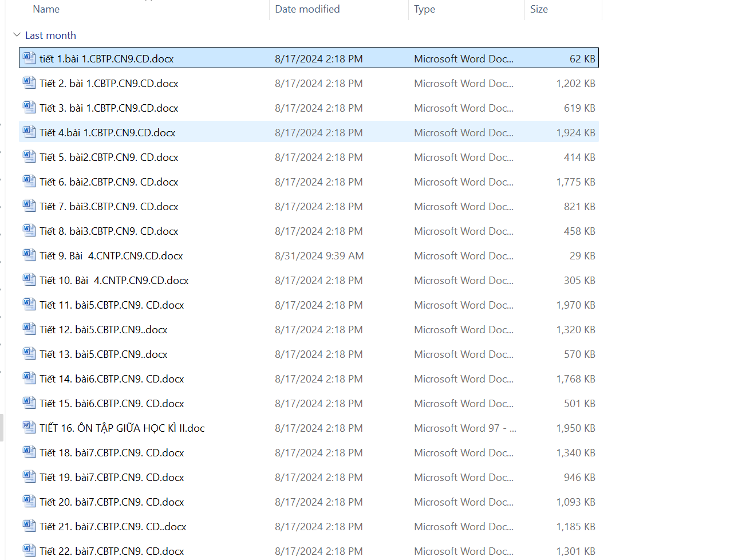Sort by the Type column header
This screenshot has height=560, width=738.
[x=425, y=9]
